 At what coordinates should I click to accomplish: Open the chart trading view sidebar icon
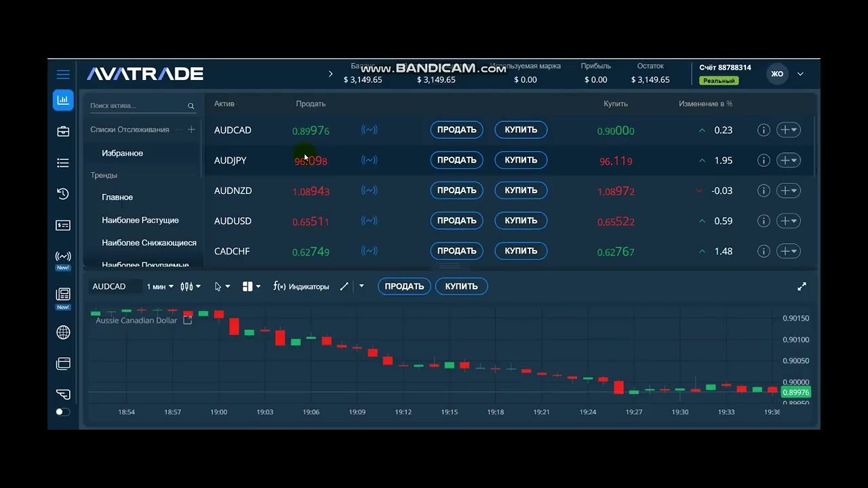pyautogui.click(x=63, y=100)
